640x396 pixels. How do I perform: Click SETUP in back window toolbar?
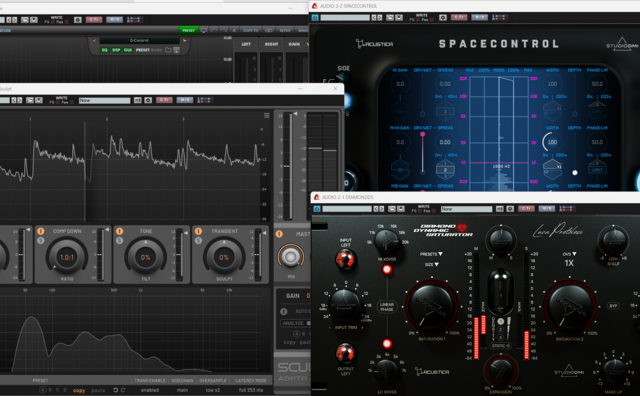tap(285, 30)
